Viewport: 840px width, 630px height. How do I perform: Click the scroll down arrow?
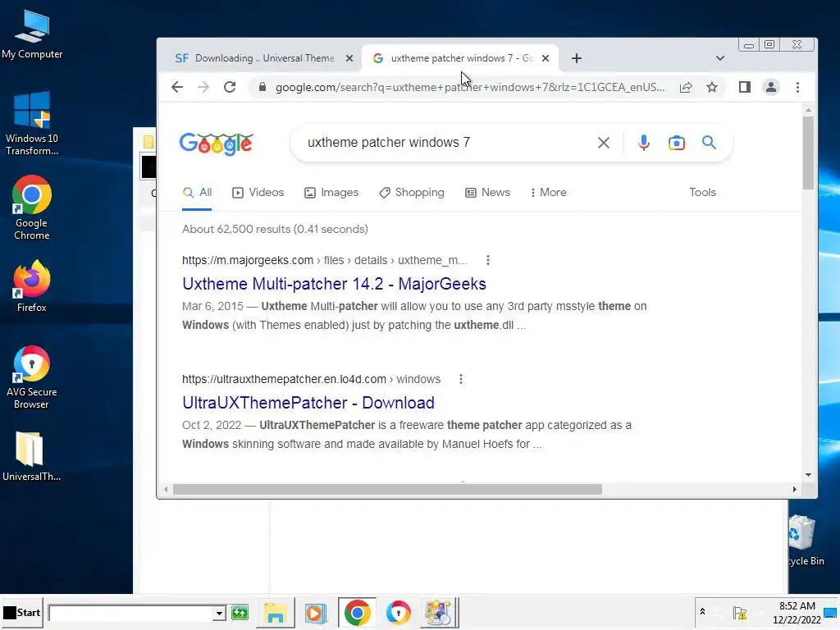808,475
